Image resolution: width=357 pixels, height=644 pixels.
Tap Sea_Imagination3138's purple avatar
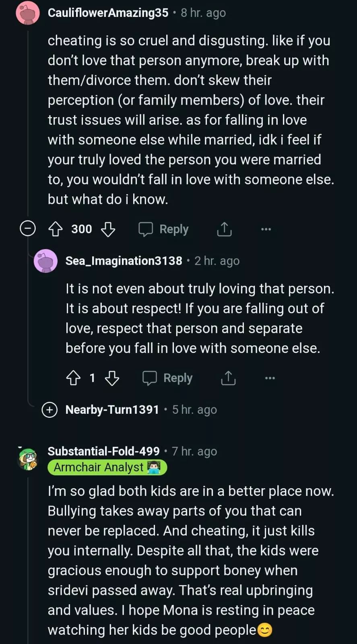click(45, 261)
